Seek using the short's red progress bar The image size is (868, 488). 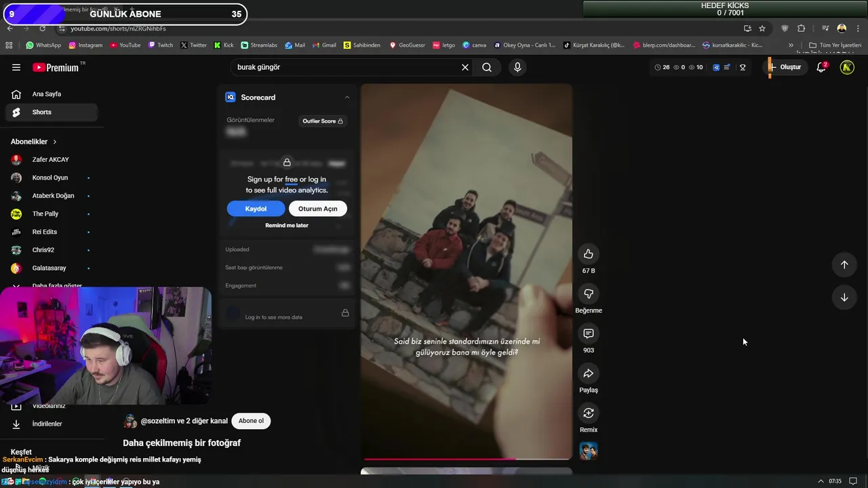(x=467, y=459)
